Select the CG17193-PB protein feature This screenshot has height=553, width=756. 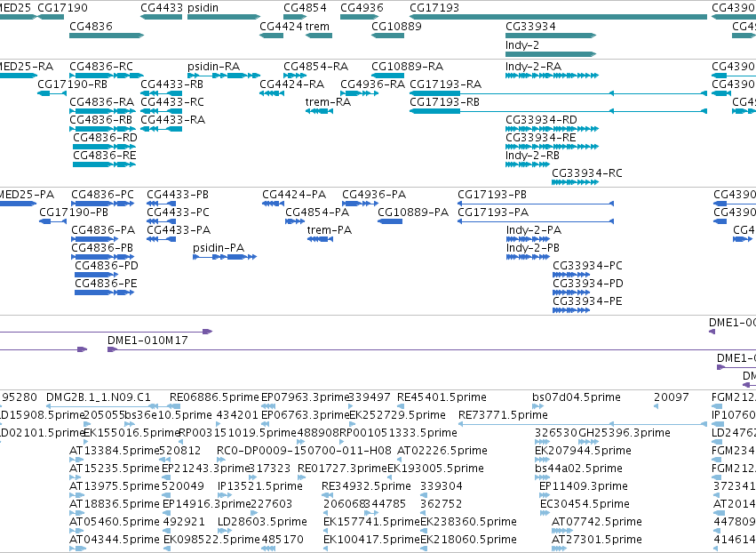coord(536,204)
